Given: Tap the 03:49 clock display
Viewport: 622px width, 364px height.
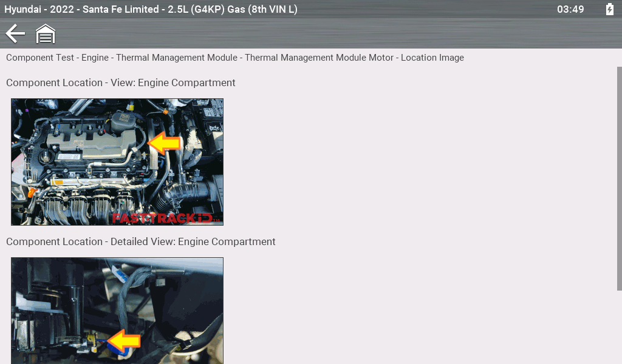Looking at the screenshot, I should click(570, 9).
